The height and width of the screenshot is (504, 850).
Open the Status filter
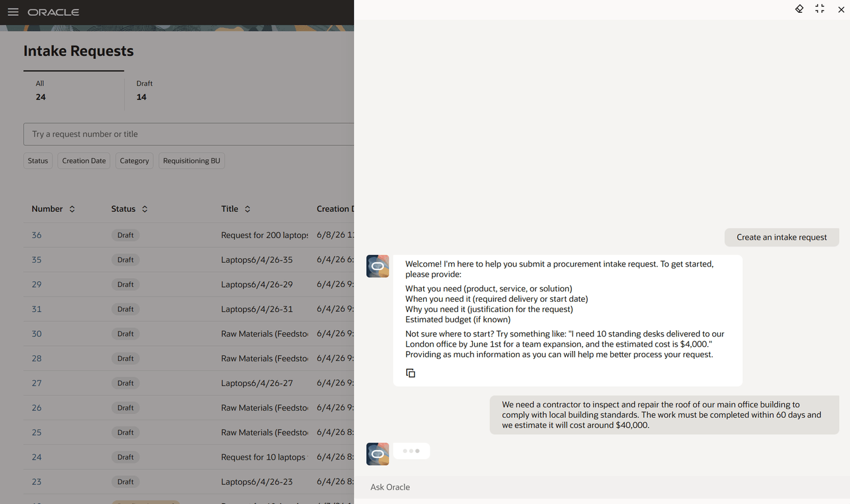tap(38, 161)
